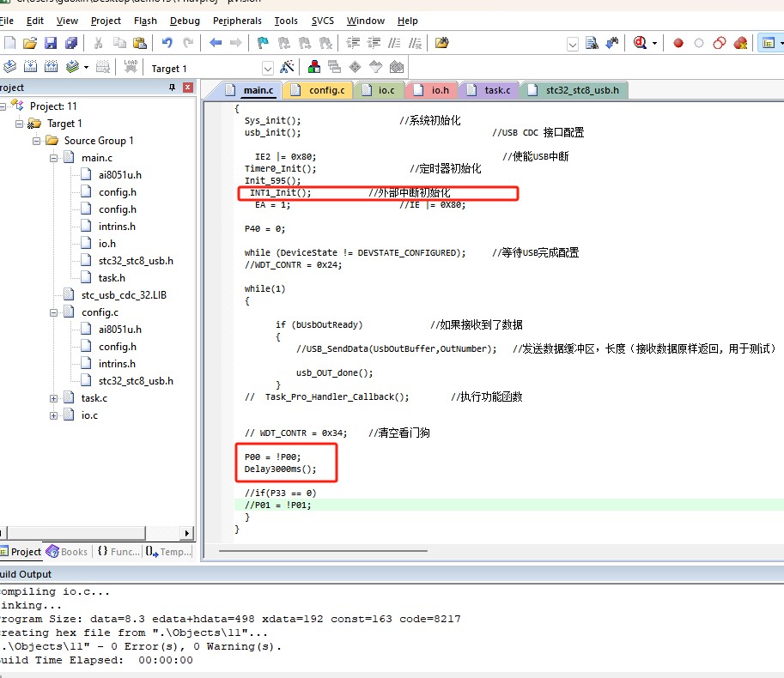
Task: Navigate backwards with blue arrow
Action: pos(216,43)
